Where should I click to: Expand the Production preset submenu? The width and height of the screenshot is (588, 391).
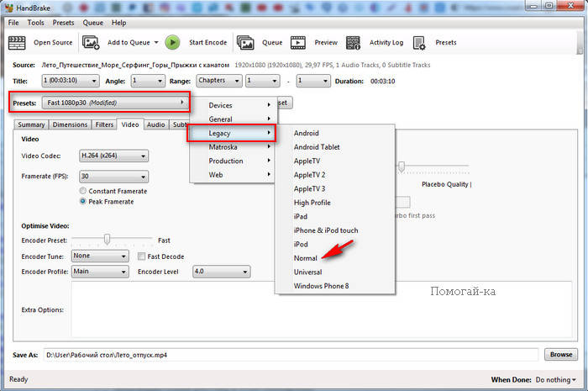(233, 161)
